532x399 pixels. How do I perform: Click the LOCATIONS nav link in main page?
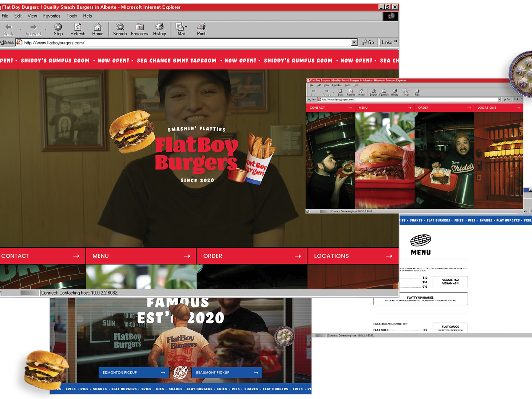click(353, 256)
